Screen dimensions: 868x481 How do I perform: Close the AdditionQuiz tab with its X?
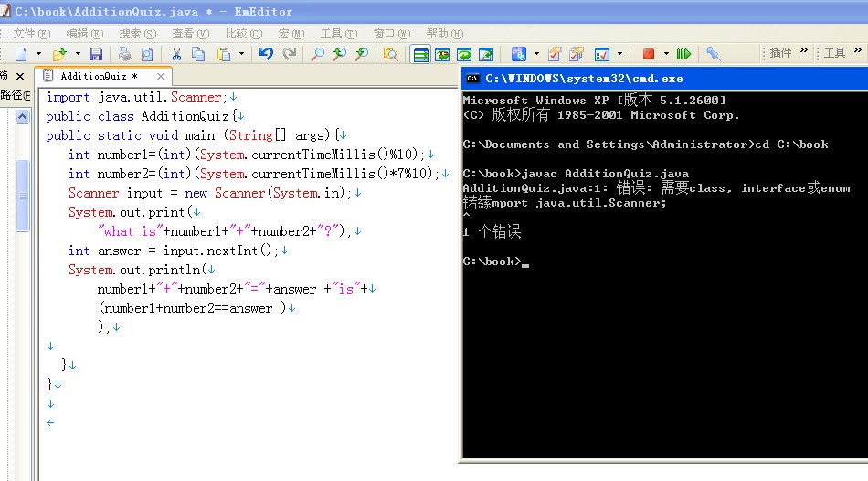[x=161, y=77]
